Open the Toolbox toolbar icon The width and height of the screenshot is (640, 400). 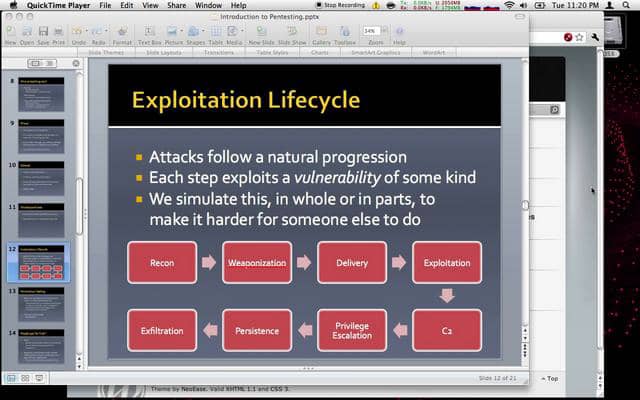click(345, 32)
